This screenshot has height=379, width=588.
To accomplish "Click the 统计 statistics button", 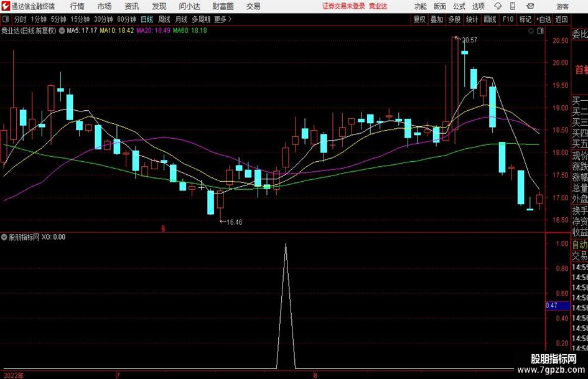I will coord(472,19).
